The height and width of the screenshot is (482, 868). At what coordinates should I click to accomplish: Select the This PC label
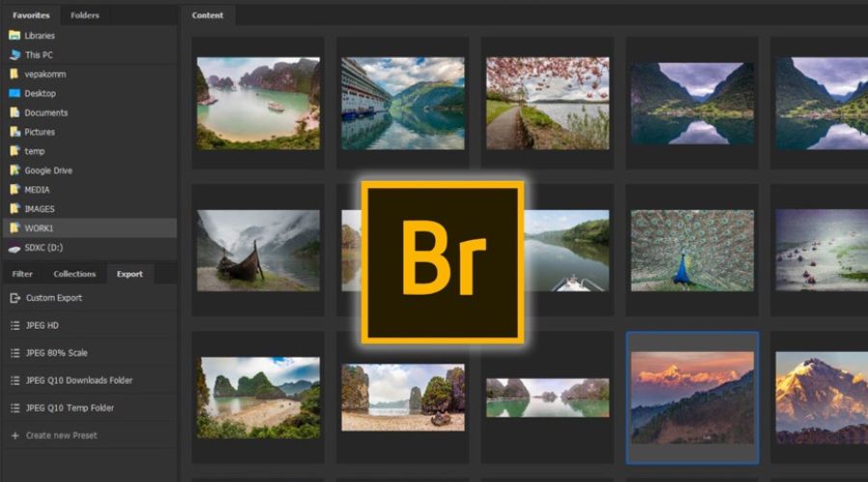pyautogui.click(x=39, y=55)
